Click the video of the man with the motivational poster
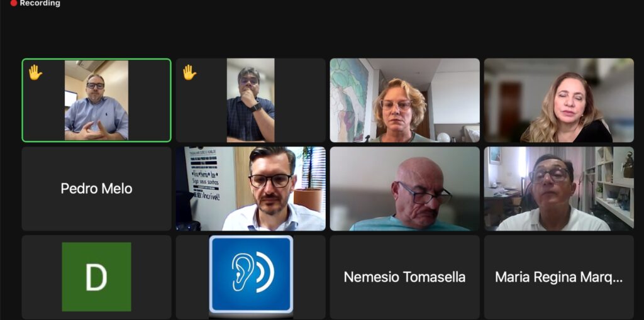Screen dimensions: 644x320 [250, 189]
